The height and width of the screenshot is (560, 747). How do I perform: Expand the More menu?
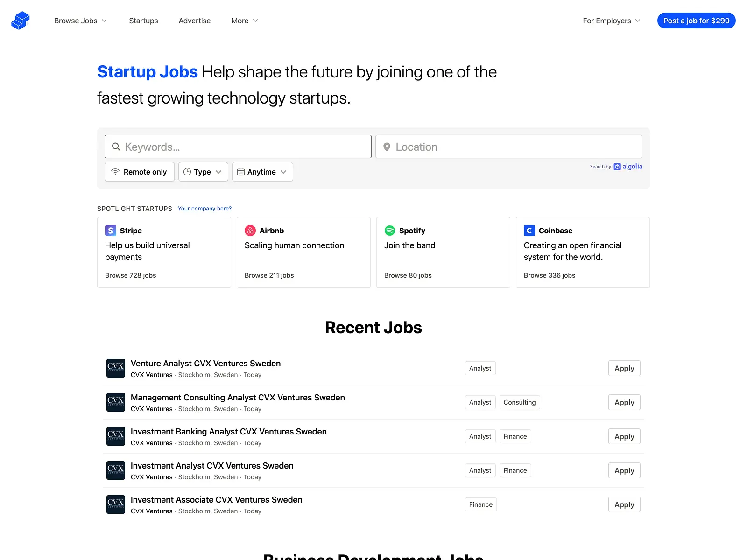(x=245, y=21)
